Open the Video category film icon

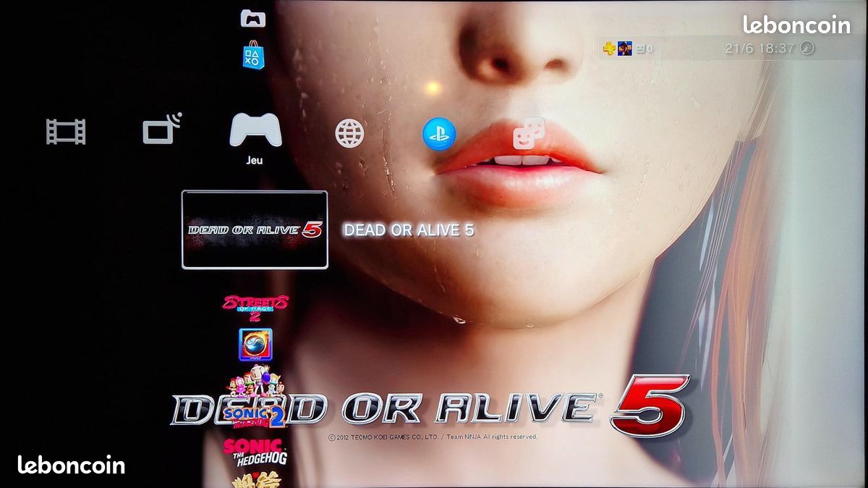(66, 132)
